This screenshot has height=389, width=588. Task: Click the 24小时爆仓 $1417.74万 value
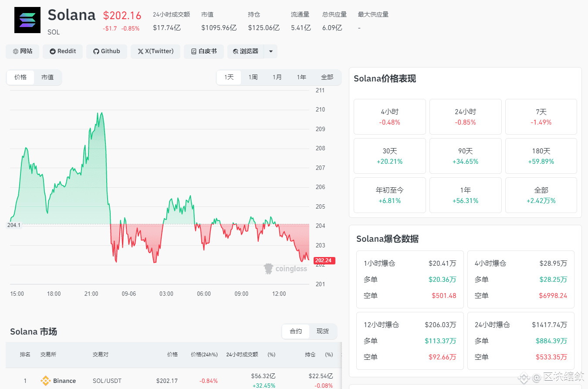click(550, 325)
